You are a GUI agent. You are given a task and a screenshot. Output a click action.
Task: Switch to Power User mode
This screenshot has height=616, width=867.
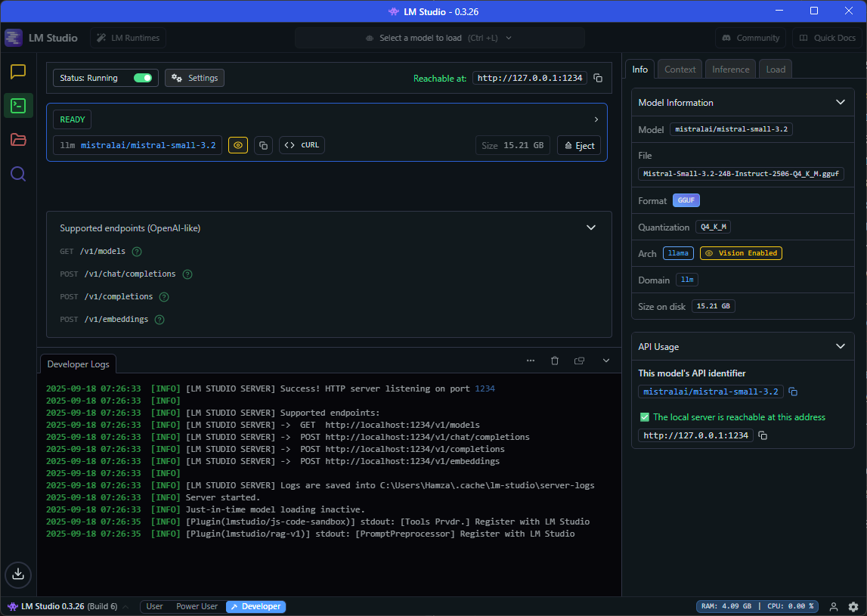(x=197, y=606)
